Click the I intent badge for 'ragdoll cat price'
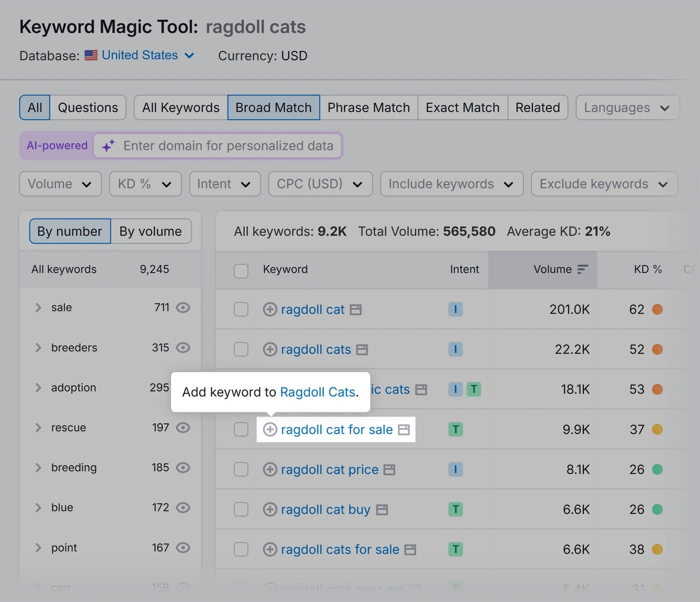The height and width of the screenshot is (602, 700). [456, 470]
